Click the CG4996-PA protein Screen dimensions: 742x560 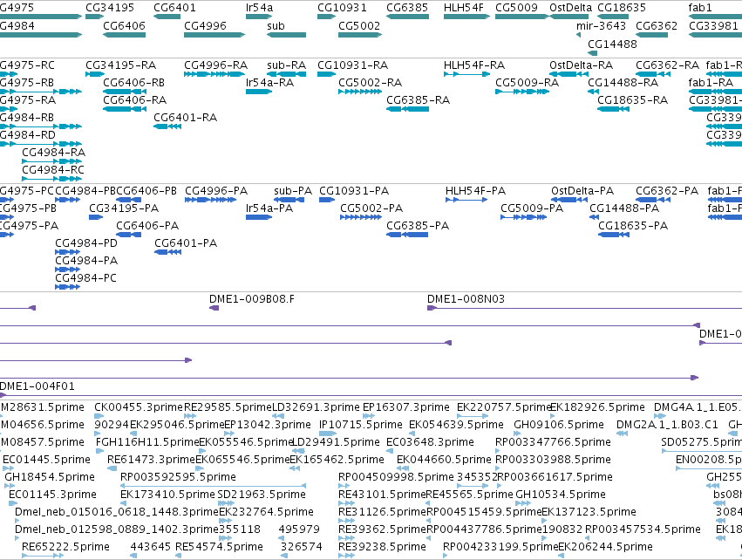211,200
